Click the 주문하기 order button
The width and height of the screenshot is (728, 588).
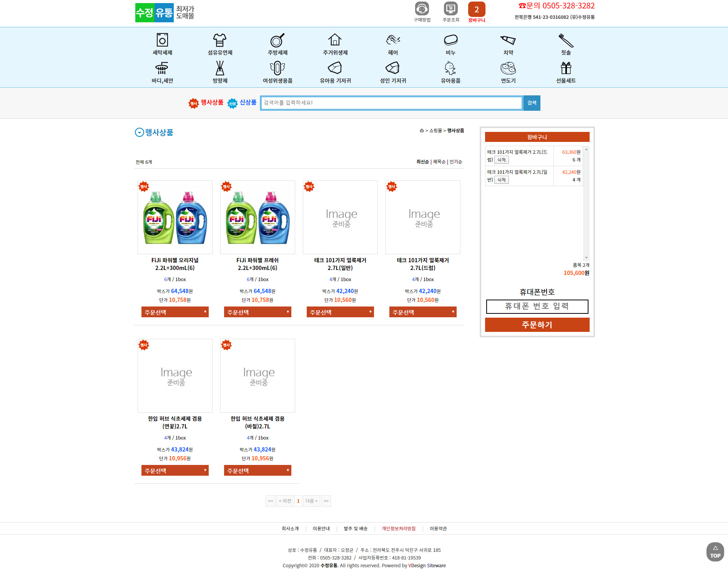coord(537,325)
